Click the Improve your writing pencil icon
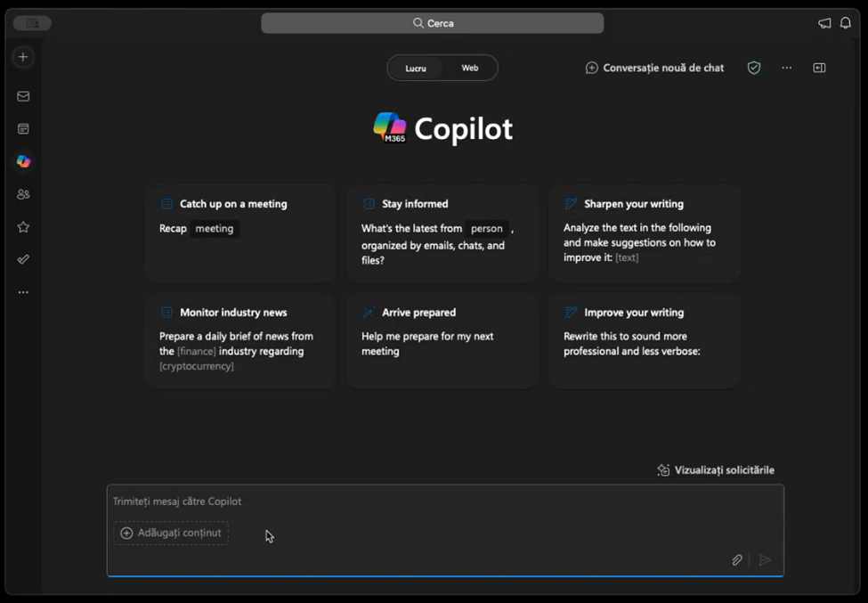The height and width of the screenshot is (603, 868). [570, 313]
